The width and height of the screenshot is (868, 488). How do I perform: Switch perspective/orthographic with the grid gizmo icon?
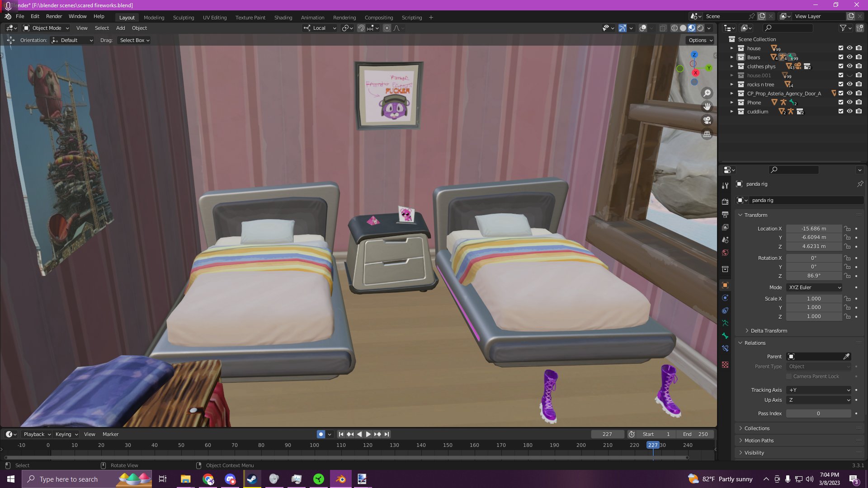(x=707, y=134)
